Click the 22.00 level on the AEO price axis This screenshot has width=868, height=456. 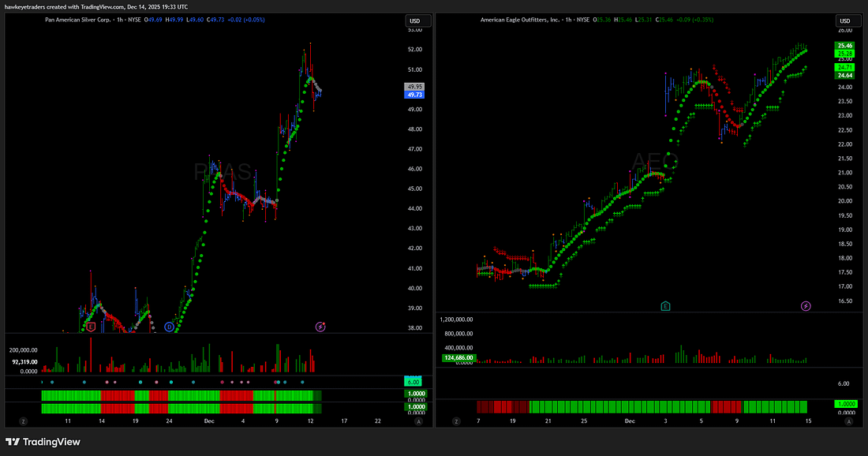845,144
